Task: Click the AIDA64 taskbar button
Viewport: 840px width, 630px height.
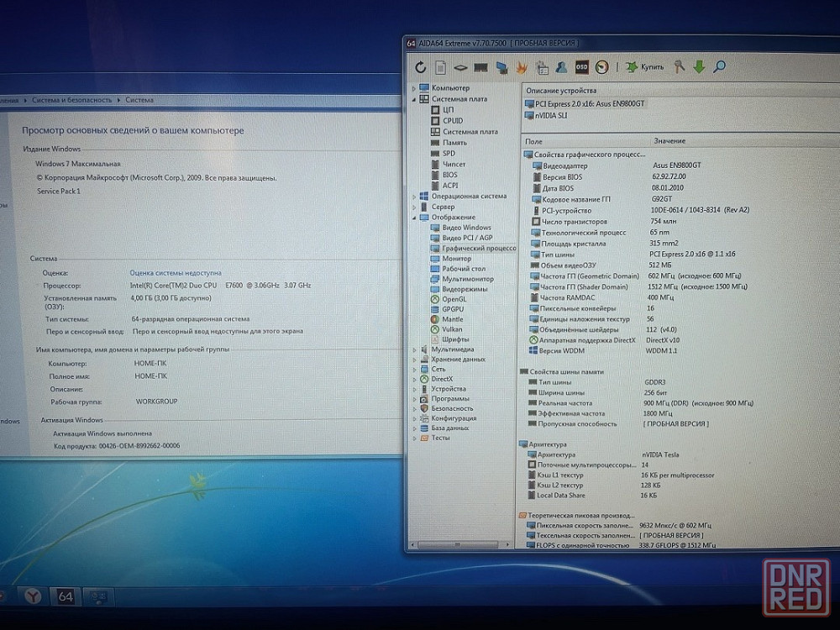Action: [x=65, y=596]
